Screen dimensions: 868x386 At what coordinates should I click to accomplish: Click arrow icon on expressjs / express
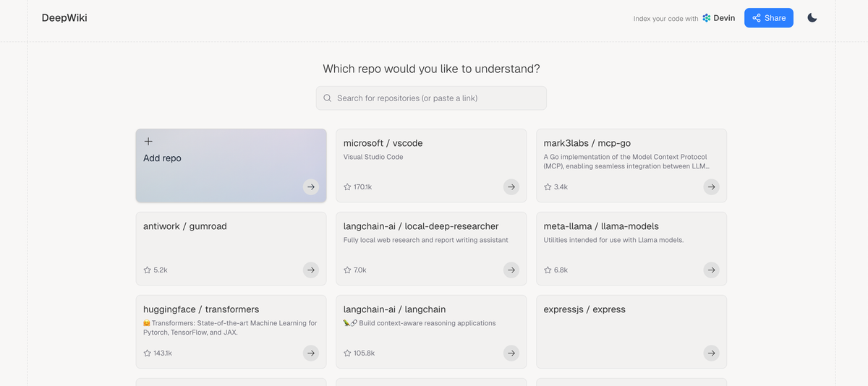712,353
